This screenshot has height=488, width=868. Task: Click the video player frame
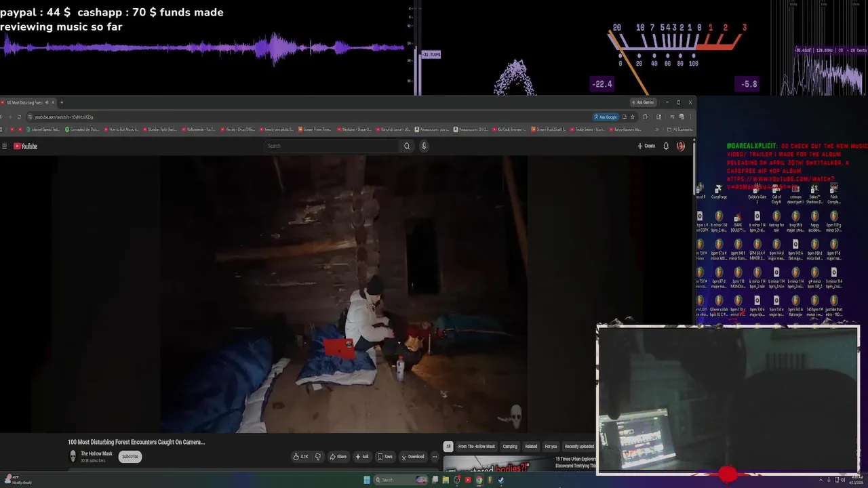tap(344, 294)
